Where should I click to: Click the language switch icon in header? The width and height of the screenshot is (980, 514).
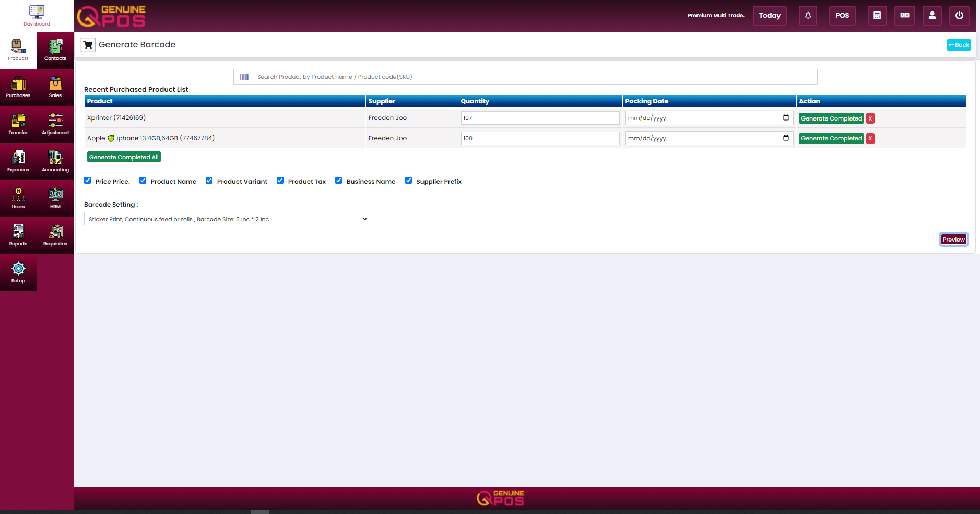905,16
